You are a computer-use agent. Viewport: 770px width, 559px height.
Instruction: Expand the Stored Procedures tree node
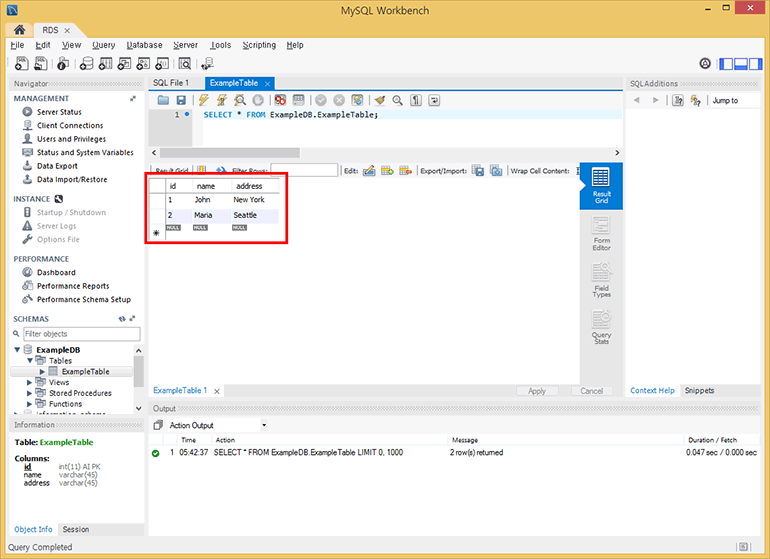click(30, 393)
